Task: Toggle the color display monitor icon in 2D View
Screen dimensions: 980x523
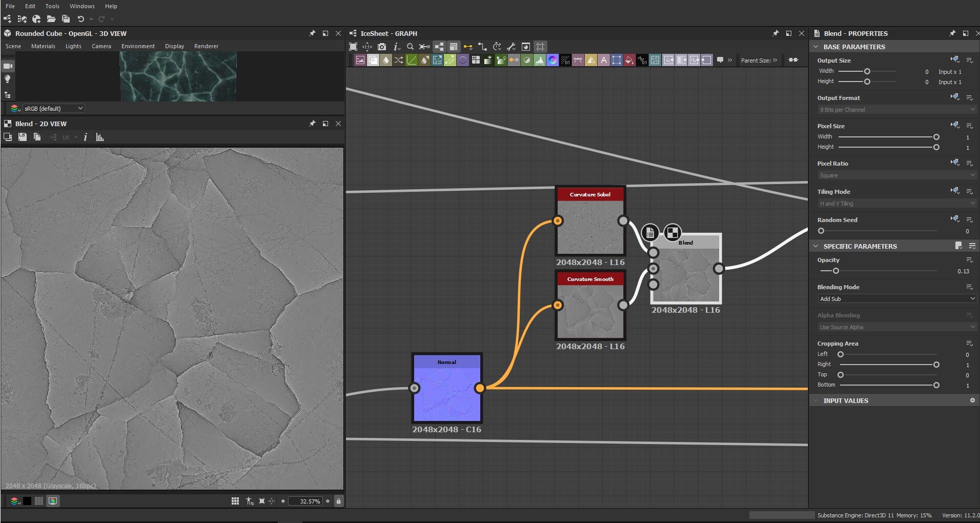Action: click(53, 501)
